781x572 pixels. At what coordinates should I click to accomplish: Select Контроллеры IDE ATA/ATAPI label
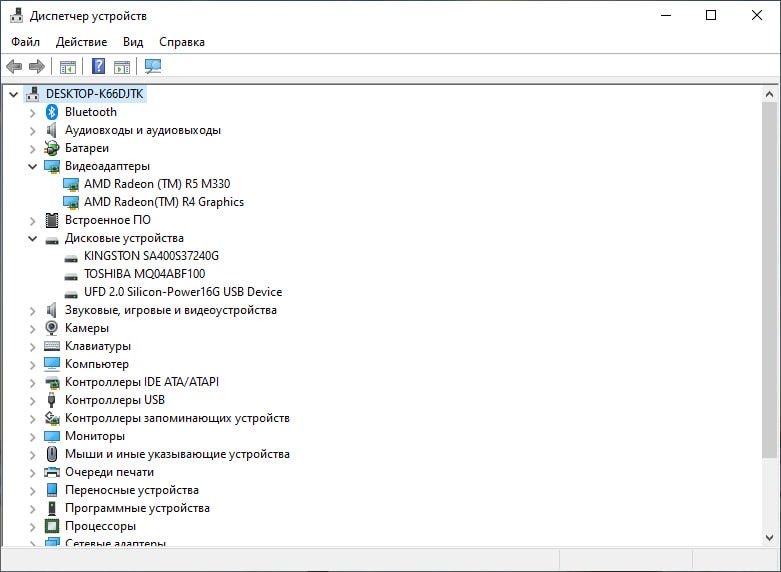point(141,382)
